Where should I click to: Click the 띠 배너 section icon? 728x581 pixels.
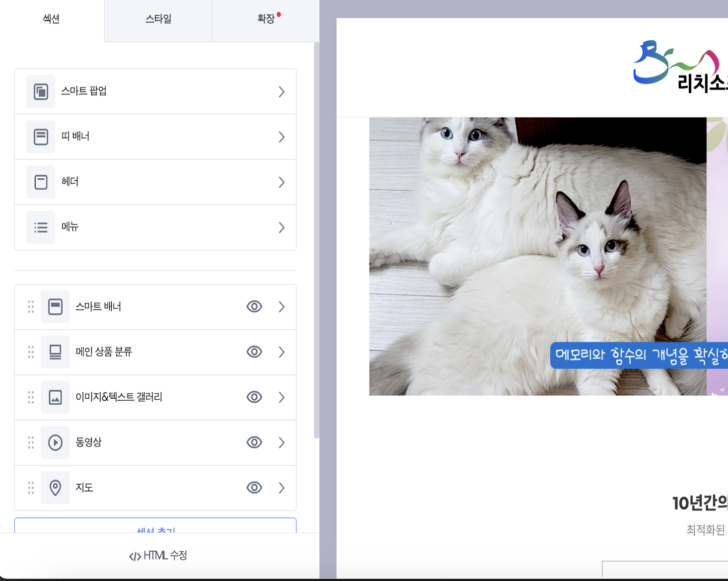point(41,137)
